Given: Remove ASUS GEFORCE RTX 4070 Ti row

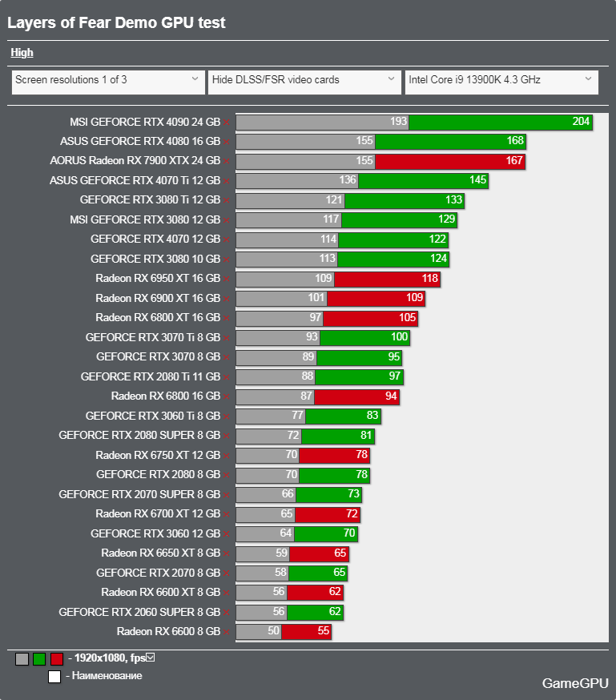Looking at the screenshot, I should [x=227, y=181].
